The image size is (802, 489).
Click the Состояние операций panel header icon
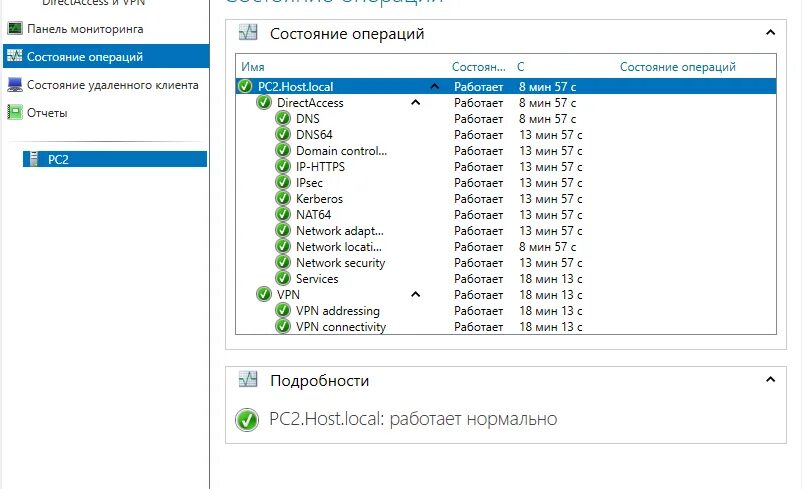pyautogui.click(x=248, y=33)
